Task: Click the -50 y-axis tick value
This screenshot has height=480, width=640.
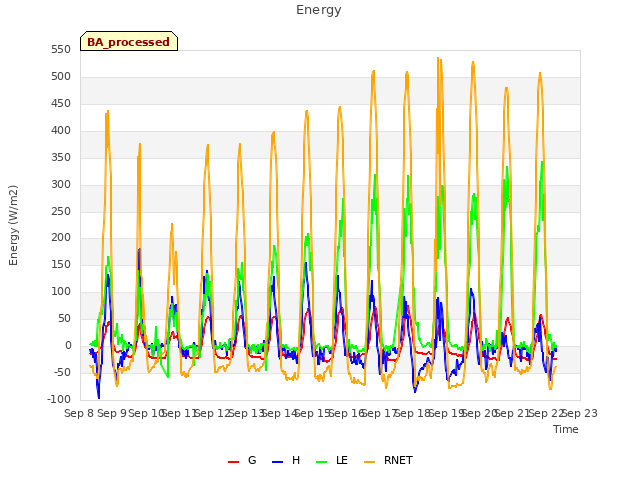Action: (x=62, y=372)
